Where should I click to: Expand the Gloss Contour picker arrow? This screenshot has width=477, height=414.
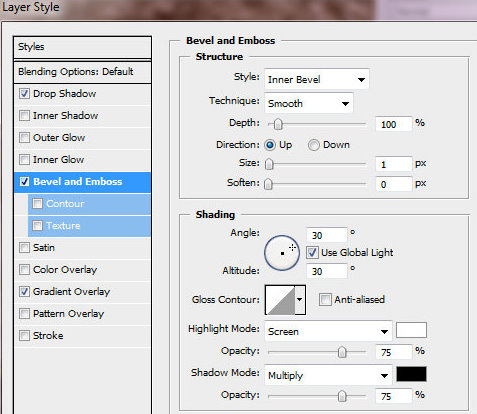tap(300, 300)
